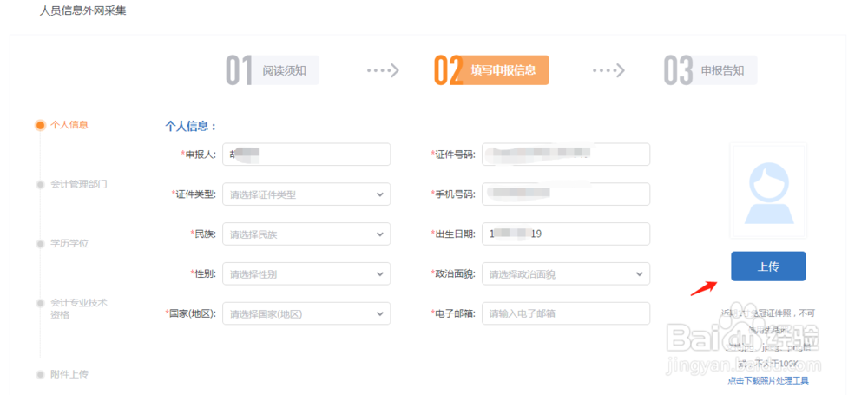Click the 上传 photo upload button
This screenshot has width=868, height=395.
coord(768,267)
